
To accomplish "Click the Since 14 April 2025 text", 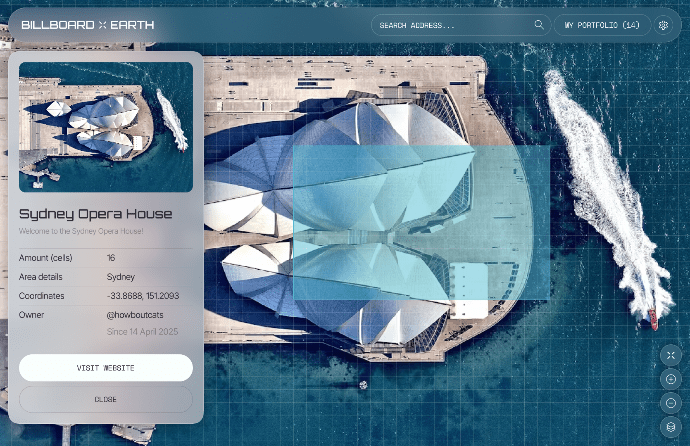I will 142,332.
